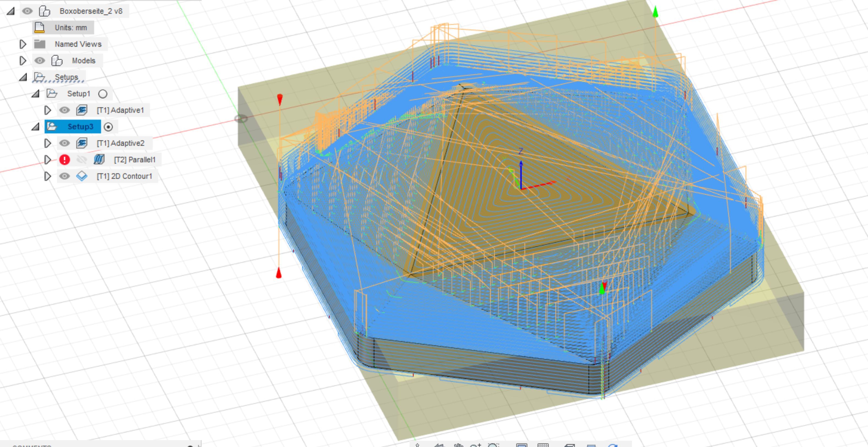
Task: Hide the [T1] Adaptive2 toolpath
Action: pyautogui.click(x=64, y=143)
